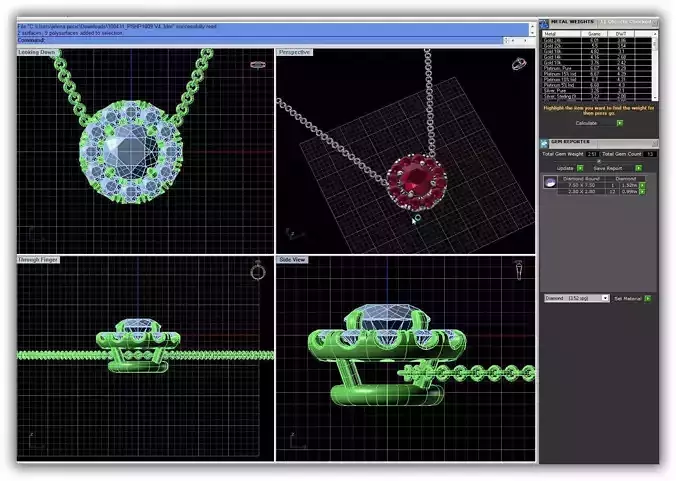
Task: Click the Calculate label
Action: [586, 123]
